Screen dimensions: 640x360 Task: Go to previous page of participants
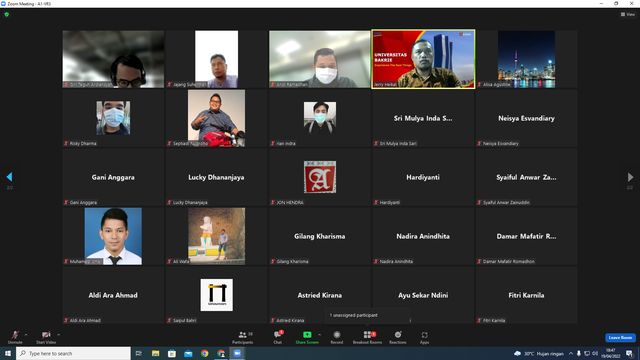(9, 177)
